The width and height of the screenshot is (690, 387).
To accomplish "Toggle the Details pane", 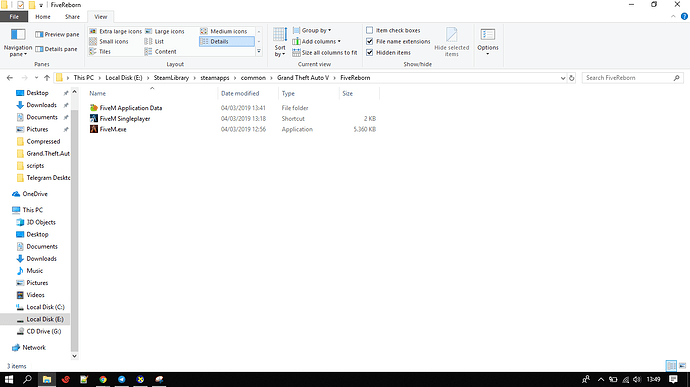I will click(56, 49).
